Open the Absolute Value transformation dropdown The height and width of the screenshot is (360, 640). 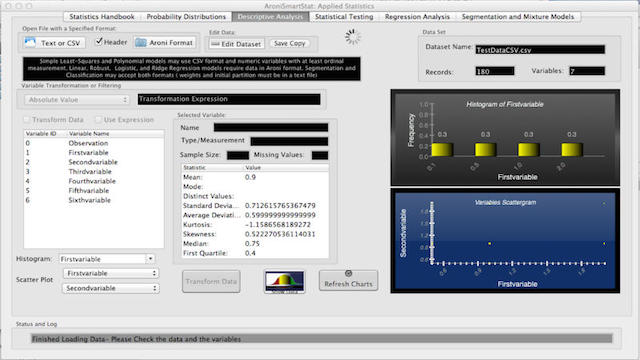pyautogui.click(x=77, y=100)
